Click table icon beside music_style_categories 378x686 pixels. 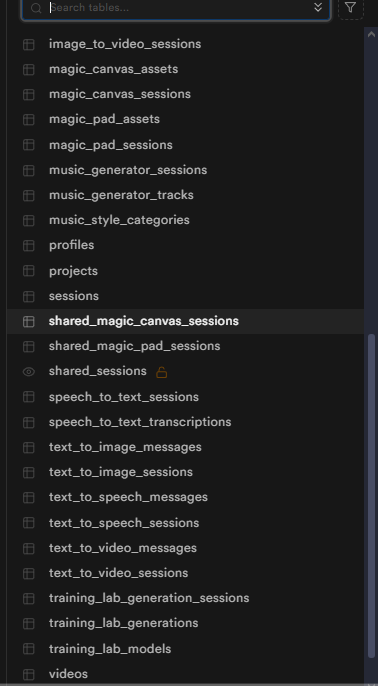28,220
